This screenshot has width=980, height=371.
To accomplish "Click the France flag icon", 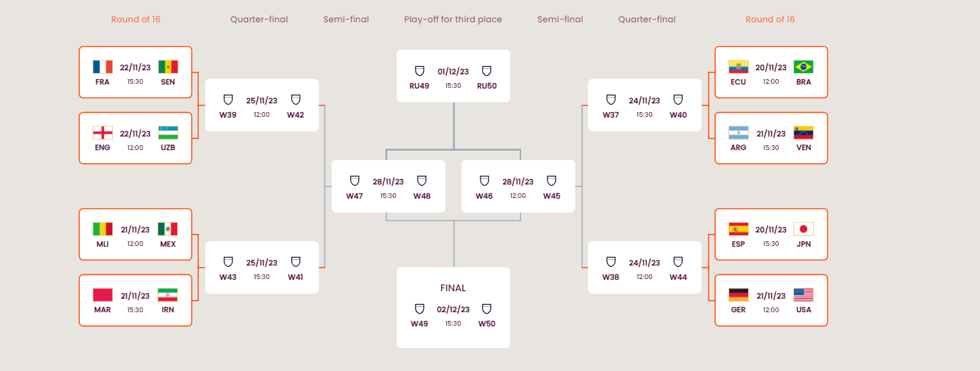I will click(103, 66).
